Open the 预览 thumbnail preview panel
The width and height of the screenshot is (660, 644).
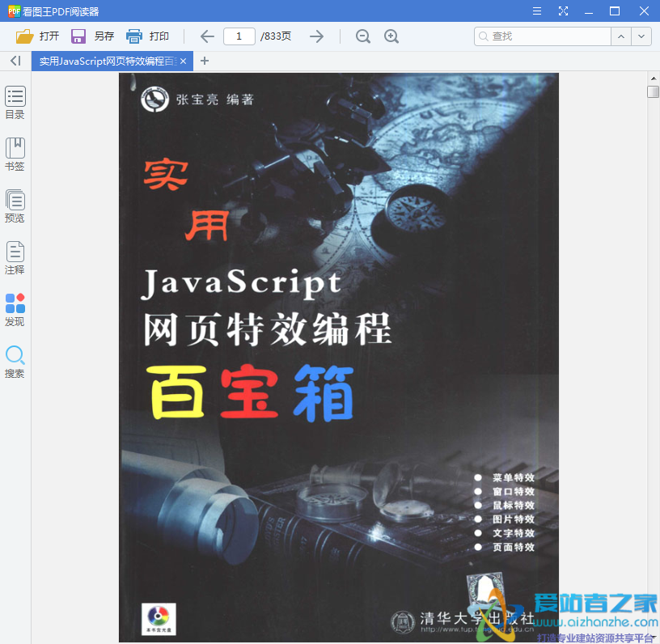(x=15, y=205)
